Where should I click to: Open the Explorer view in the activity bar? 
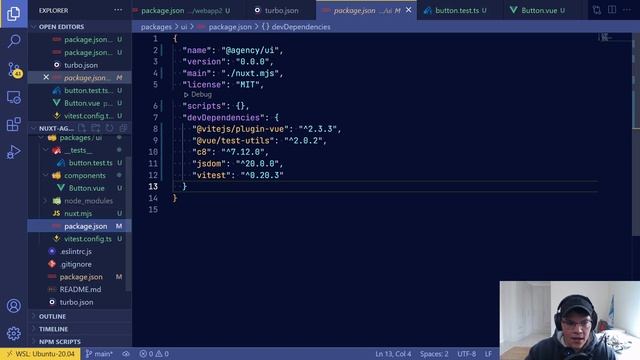[x=13, y=13]
